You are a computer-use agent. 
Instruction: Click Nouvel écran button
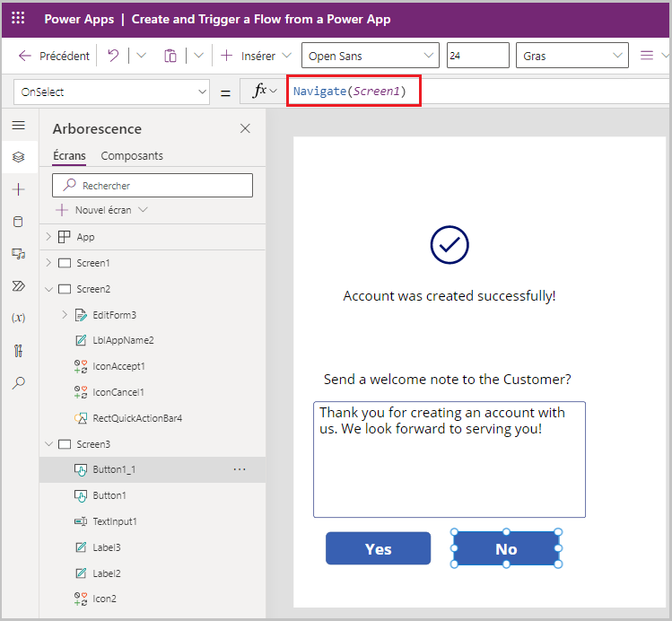click(102, 210)
